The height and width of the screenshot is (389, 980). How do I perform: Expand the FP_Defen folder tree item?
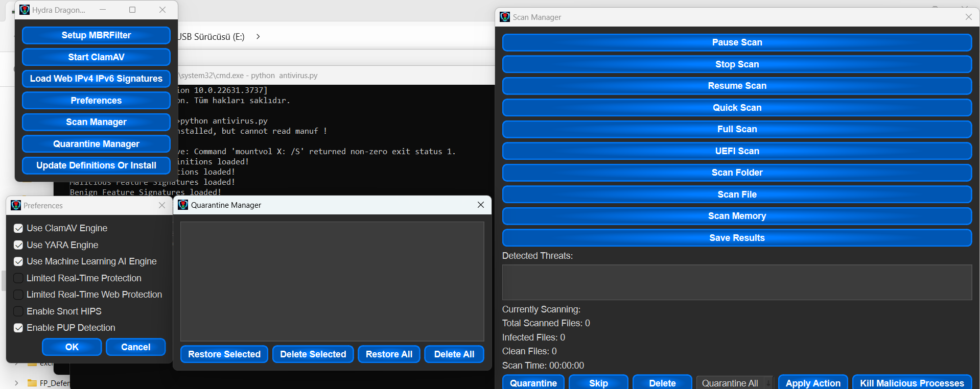[16, 383]
